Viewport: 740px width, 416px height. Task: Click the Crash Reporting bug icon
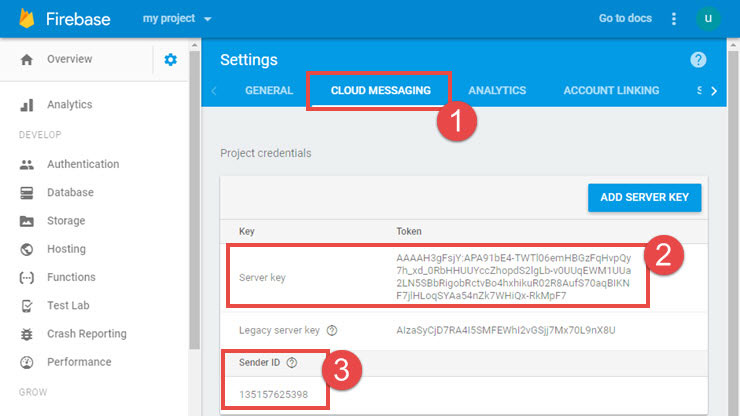tap(27, 334)
